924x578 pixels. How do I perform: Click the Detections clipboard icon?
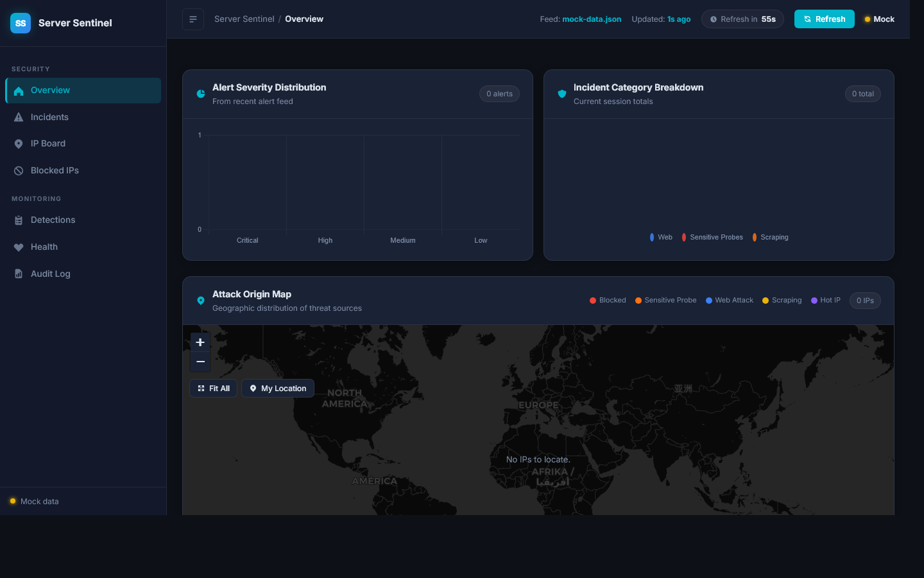(19, 220)
